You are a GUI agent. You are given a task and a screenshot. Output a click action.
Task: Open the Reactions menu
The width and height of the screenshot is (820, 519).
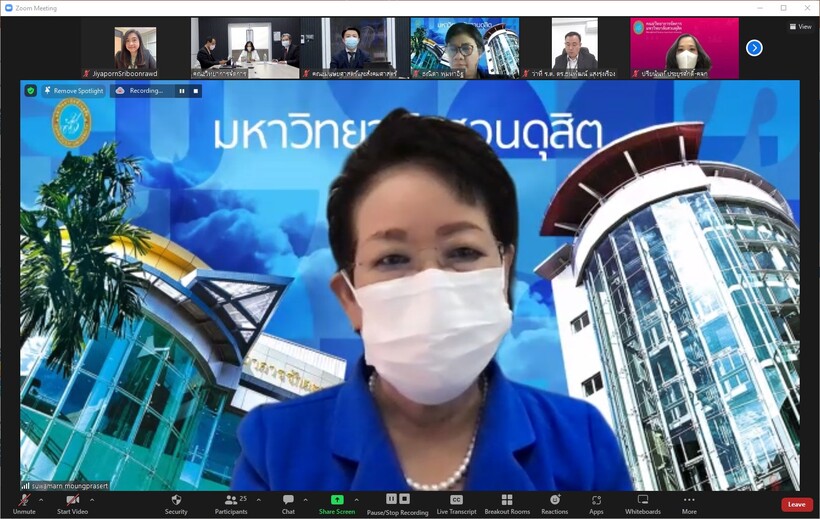tap(554, 503)
